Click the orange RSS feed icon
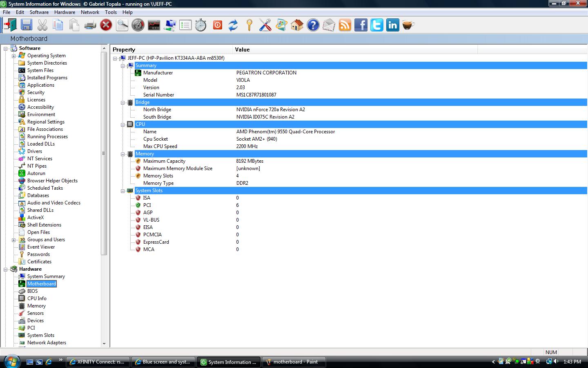The height and width of the screenshot is (368, 588). tap(345, 25)
